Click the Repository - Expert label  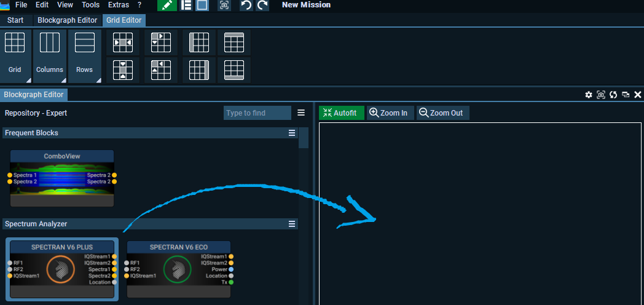[x=36, y=113]
